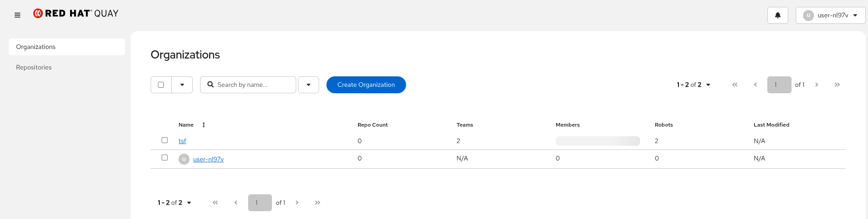
Task: Click the Search by name field
Action: pyautogui.click(x=248, y=85)
